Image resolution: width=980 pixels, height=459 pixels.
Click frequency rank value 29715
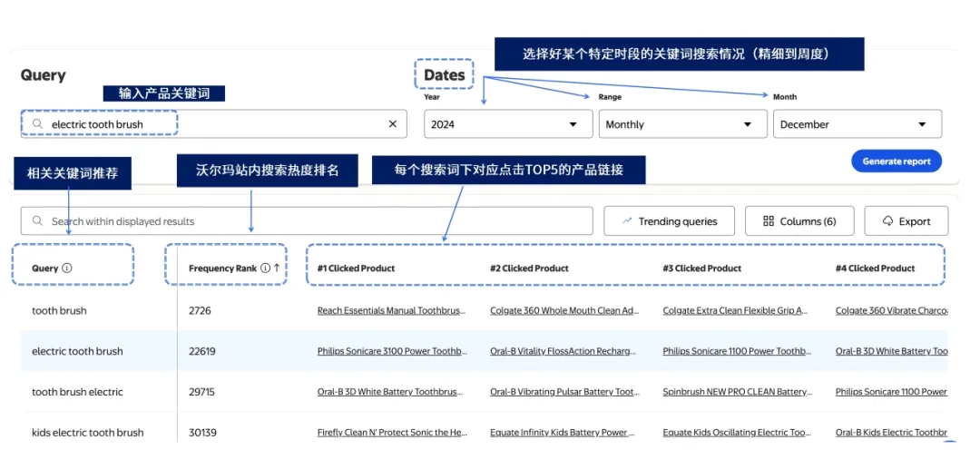(201, 392)
